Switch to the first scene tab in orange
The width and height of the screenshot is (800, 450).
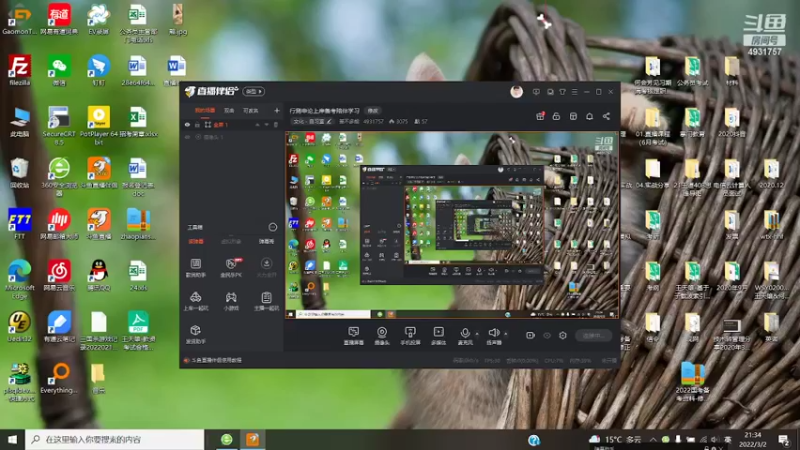point(205,110)
